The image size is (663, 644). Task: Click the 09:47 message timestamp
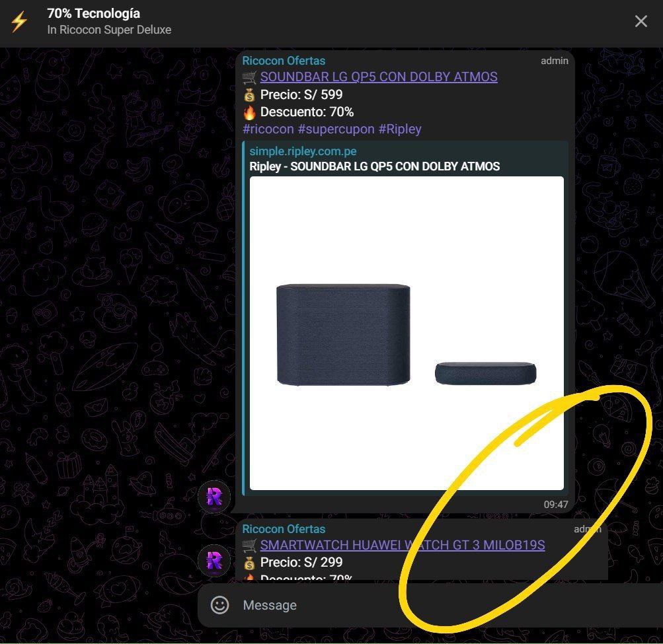point(556,504)
